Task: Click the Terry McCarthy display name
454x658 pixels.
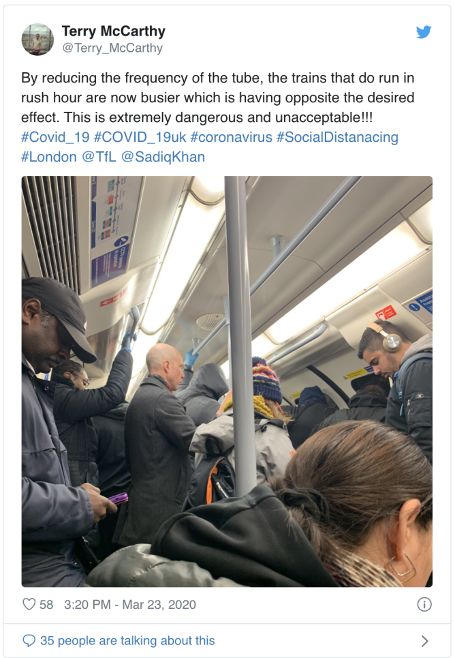Action: tap(114, 31)
